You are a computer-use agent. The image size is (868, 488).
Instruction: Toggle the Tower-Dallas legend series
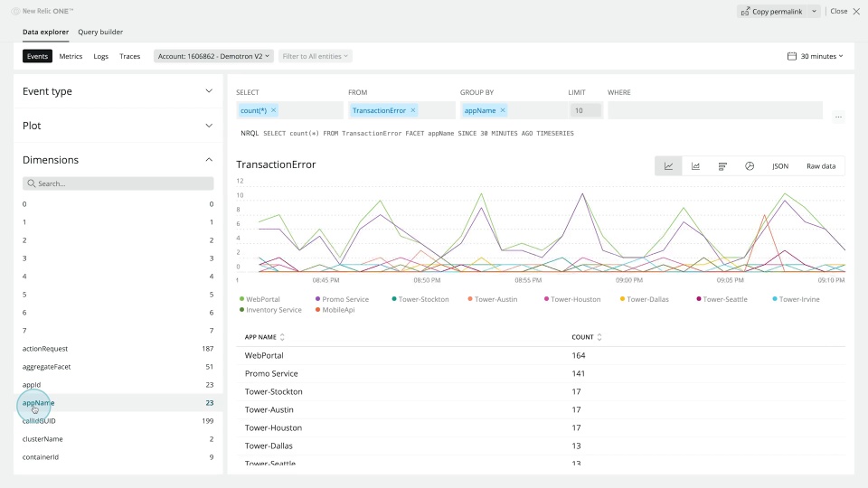pyautogui.click(x=645, y=299)
